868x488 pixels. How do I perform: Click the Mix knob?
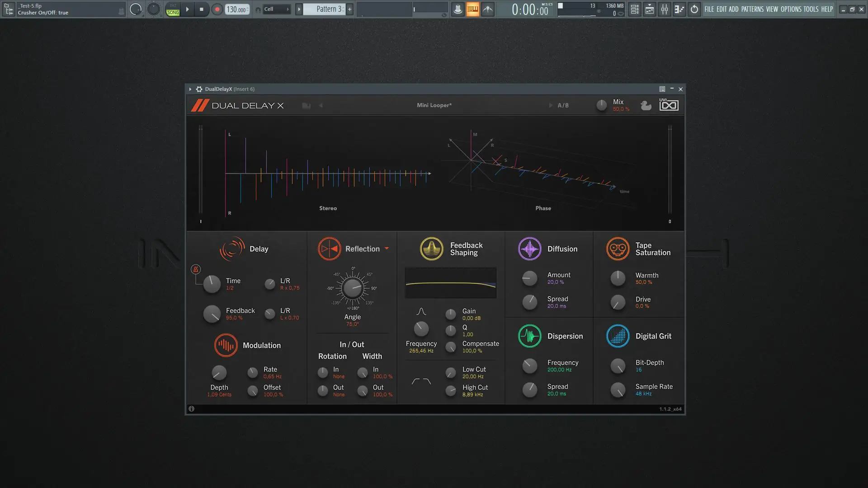601,105
